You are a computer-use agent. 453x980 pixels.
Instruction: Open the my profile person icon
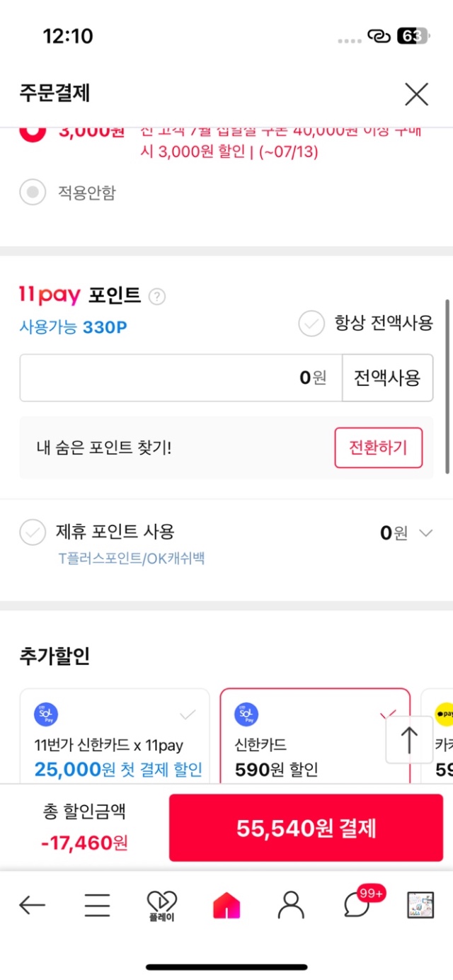click(291, 904)
